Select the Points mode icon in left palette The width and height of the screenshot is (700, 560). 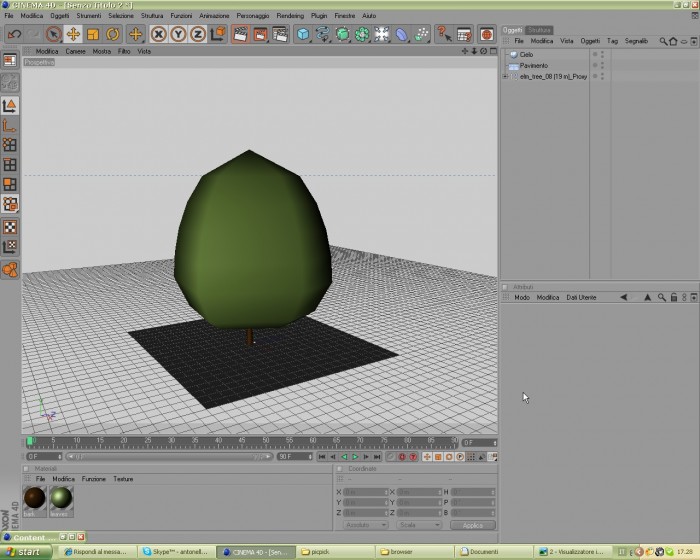[10, 145]
